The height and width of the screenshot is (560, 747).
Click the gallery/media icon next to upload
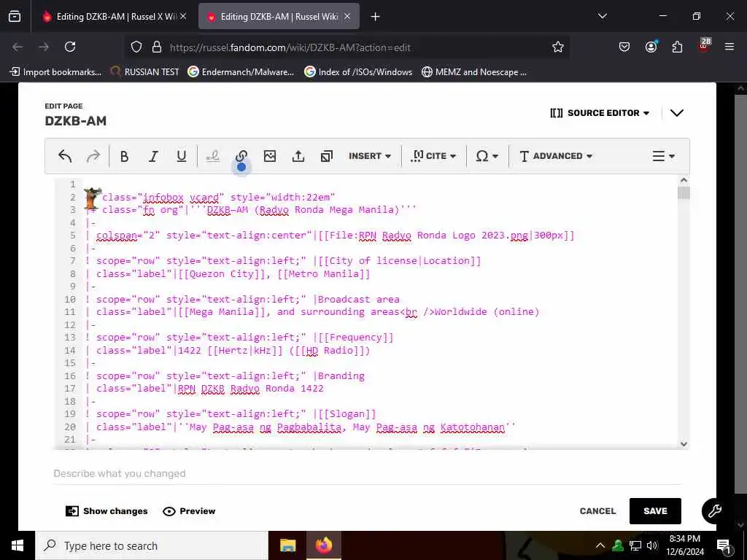point(327,156)
